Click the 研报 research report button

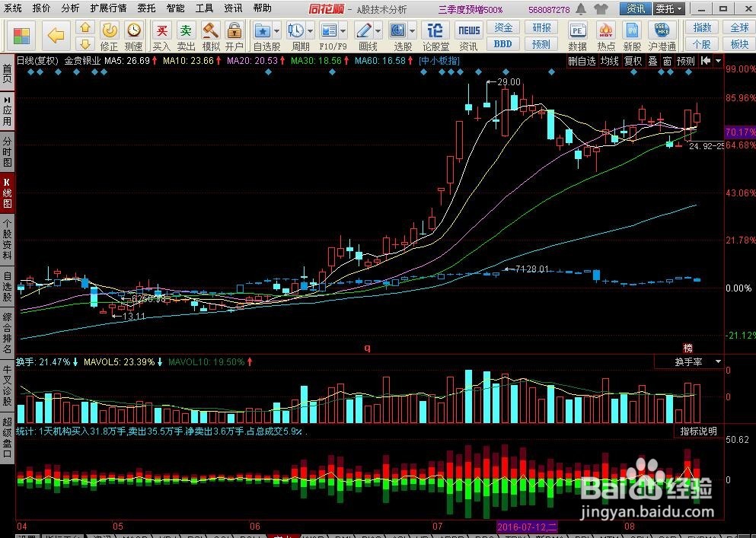[541, 28]
